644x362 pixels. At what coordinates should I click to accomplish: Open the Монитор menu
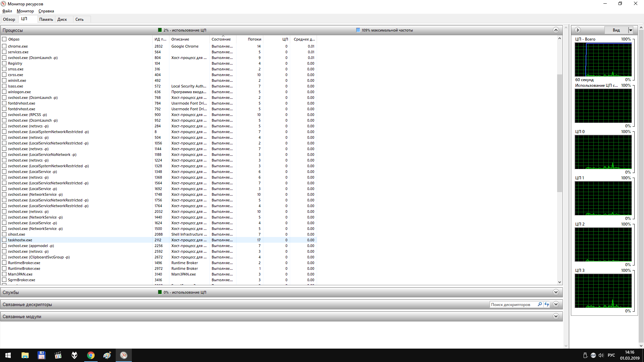pyautogui.click(x=25, y=11)
